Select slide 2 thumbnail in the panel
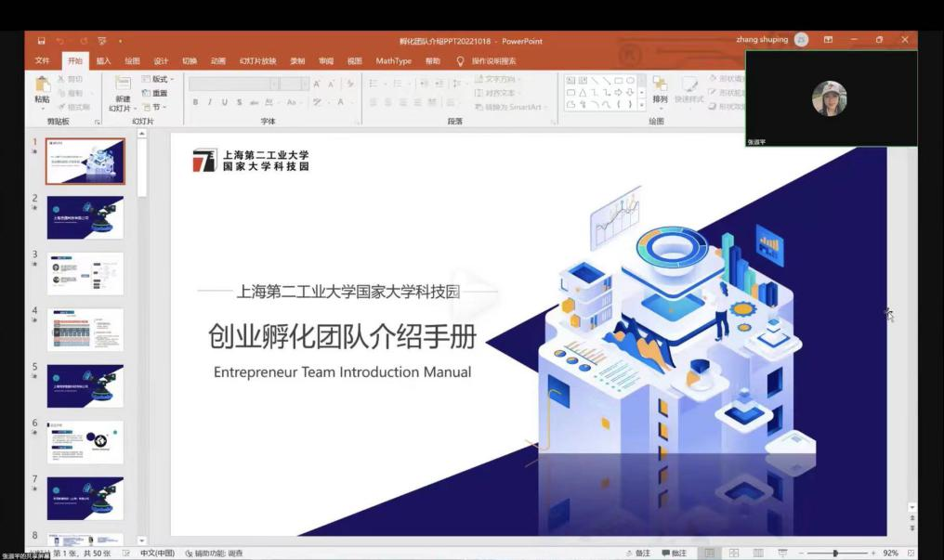The image size is (944, 560). tap(85, 217)
